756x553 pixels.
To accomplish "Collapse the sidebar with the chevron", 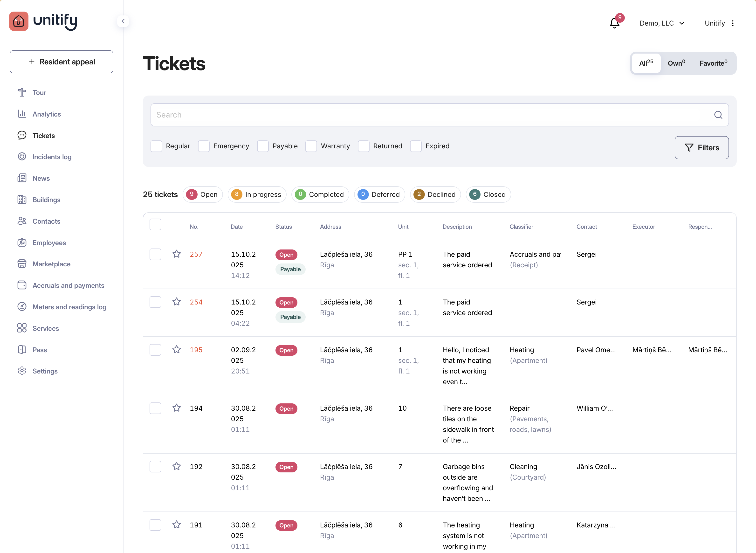I will click(x=123, y=21).
